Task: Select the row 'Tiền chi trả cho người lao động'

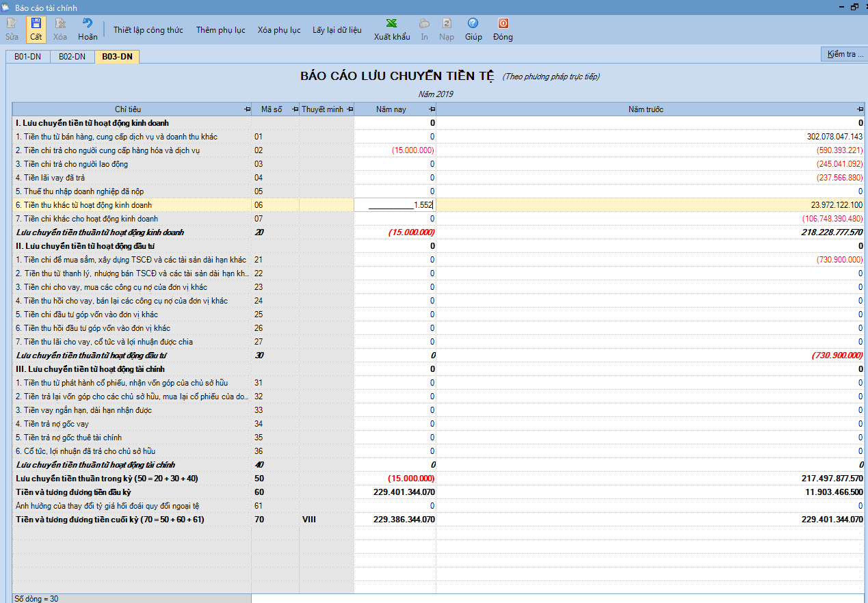Action: pos(438,164)
